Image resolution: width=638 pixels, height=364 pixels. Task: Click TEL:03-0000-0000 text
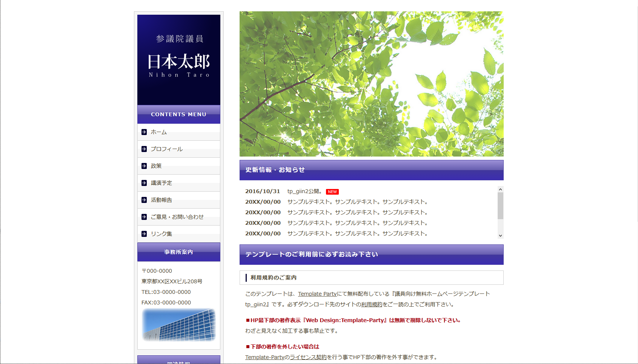point(166,292)
